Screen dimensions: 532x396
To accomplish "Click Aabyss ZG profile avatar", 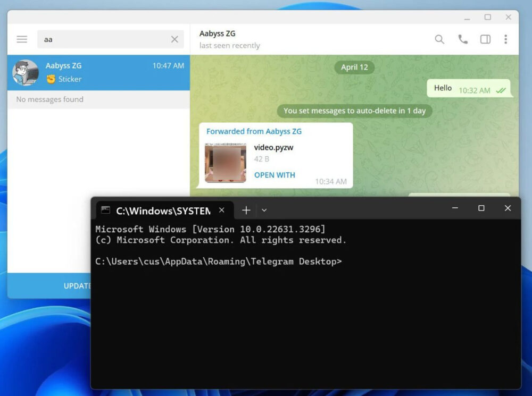I will (x=26, y=72).
